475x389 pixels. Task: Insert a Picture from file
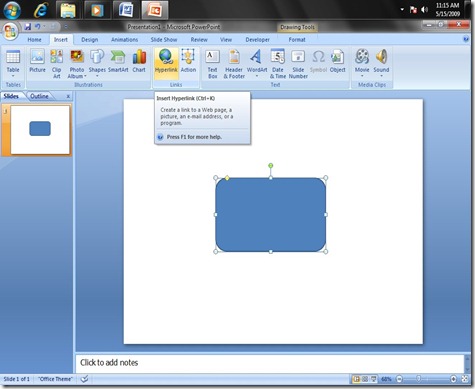point(37,61)
